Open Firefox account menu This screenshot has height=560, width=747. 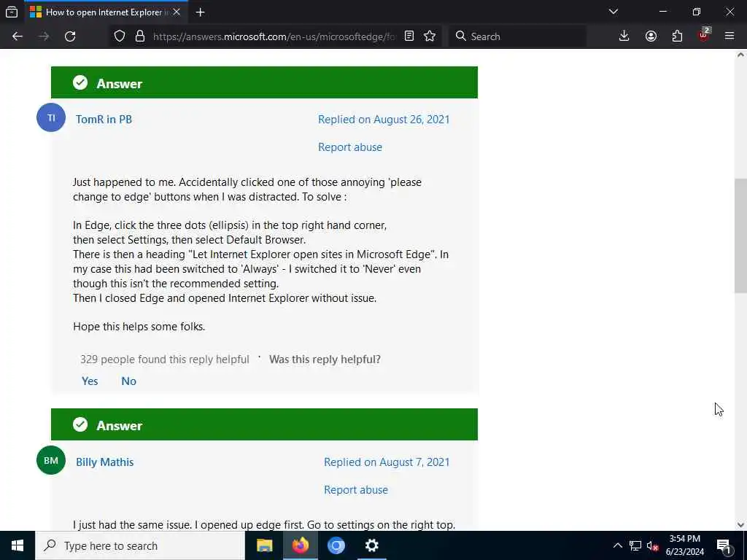[651, 36]
